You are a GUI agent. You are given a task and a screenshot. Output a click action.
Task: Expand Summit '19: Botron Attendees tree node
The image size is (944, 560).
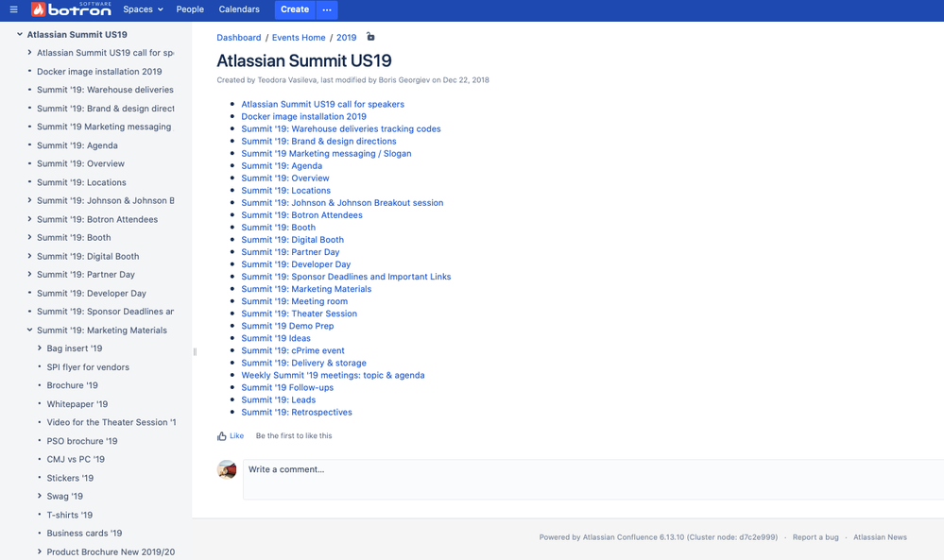point(29,219)
